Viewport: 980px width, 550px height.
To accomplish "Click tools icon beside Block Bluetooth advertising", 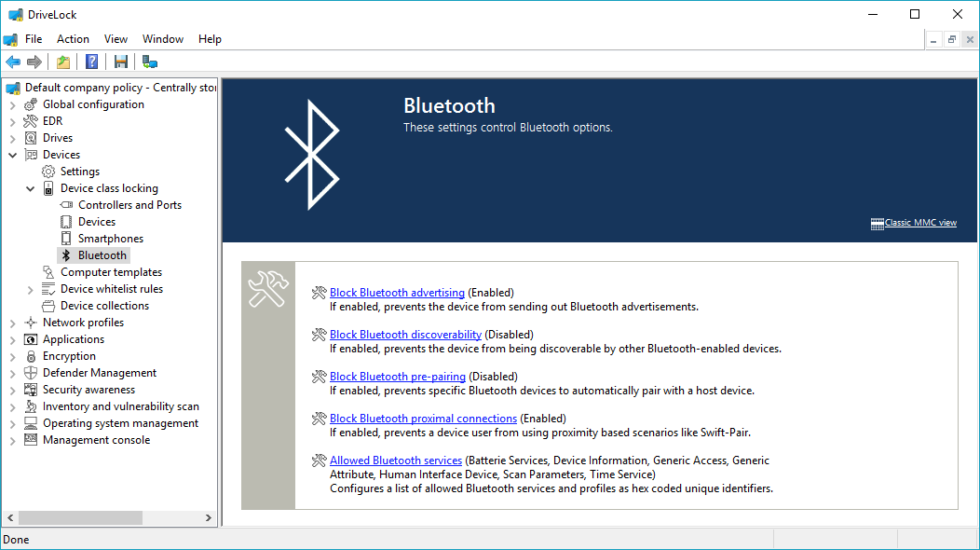I will 320,292.
